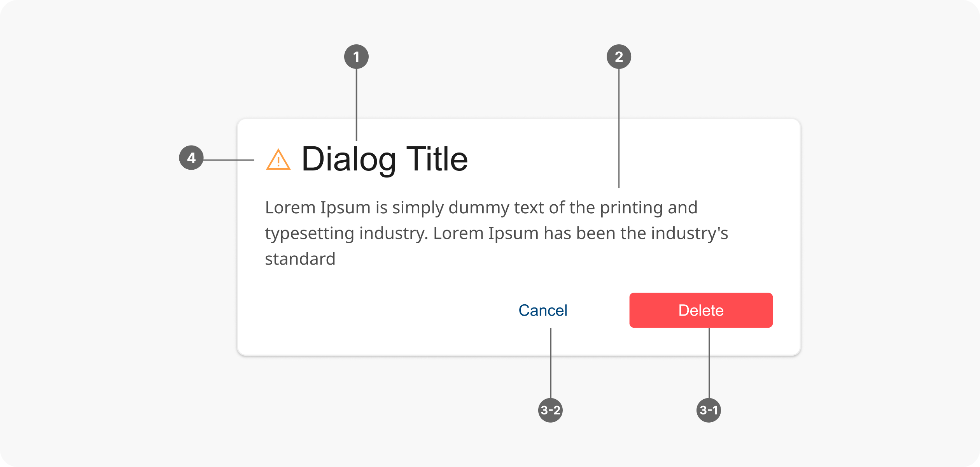Click the word "standard" in the body text
The height and width of the screenshot is (467, 980).
(x=300, y=259)
